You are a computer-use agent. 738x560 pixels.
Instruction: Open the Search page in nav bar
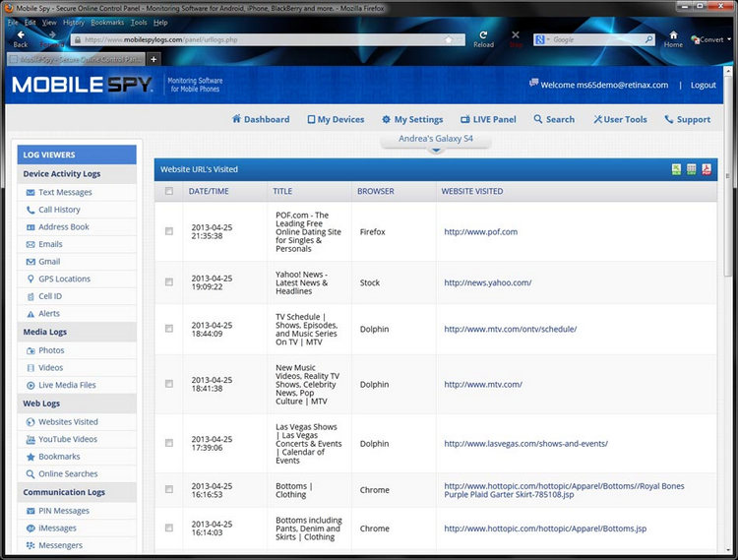click(x=554, y=119)
